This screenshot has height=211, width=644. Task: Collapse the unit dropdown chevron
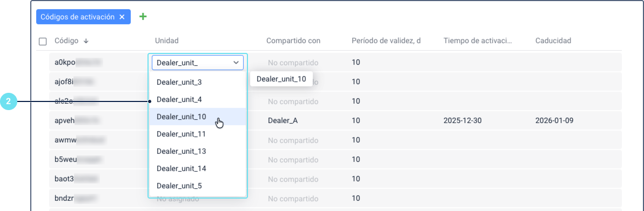[x=236, y=63]
